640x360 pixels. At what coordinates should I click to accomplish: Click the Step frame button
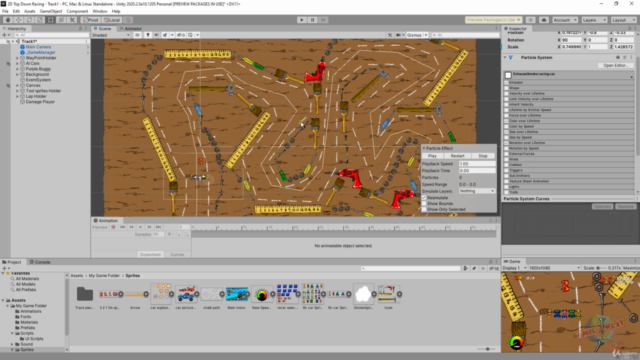[x=323, y=20]
